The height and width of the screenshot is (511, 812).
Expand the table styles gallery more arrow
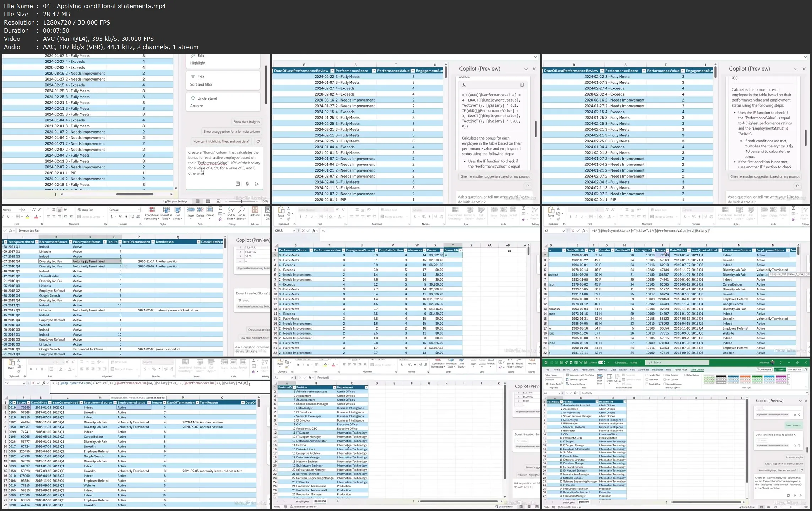click(x=789, y=383)
